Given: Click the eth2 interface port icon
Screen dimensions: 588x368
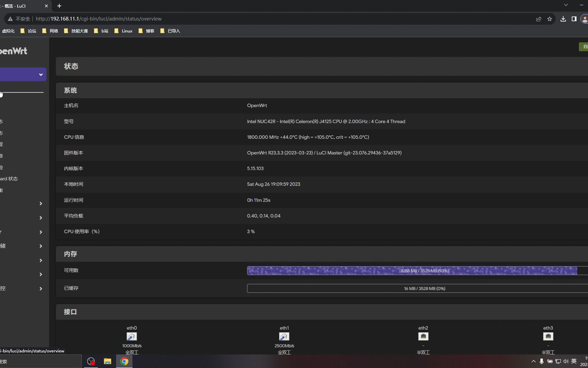Looking at the screenshot, I should (423, 337).
